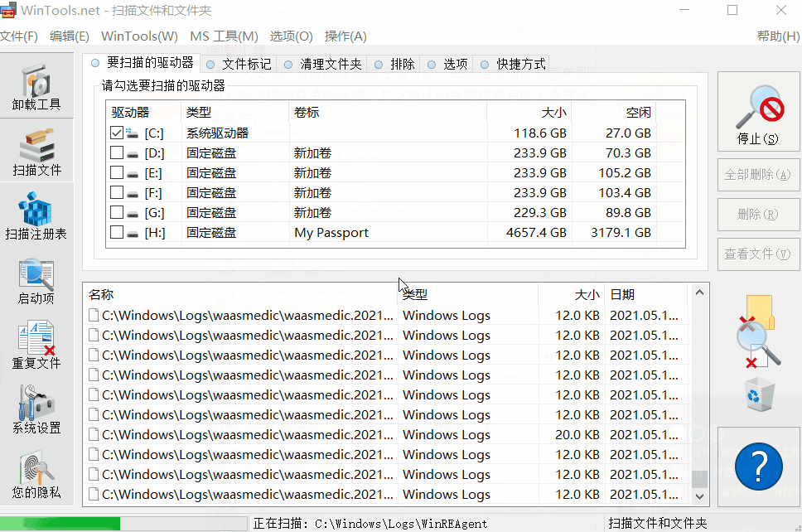Sort results by 日期 column header
Image resolution: width=802 pixels, height=532 pixels.
[646, 295]
